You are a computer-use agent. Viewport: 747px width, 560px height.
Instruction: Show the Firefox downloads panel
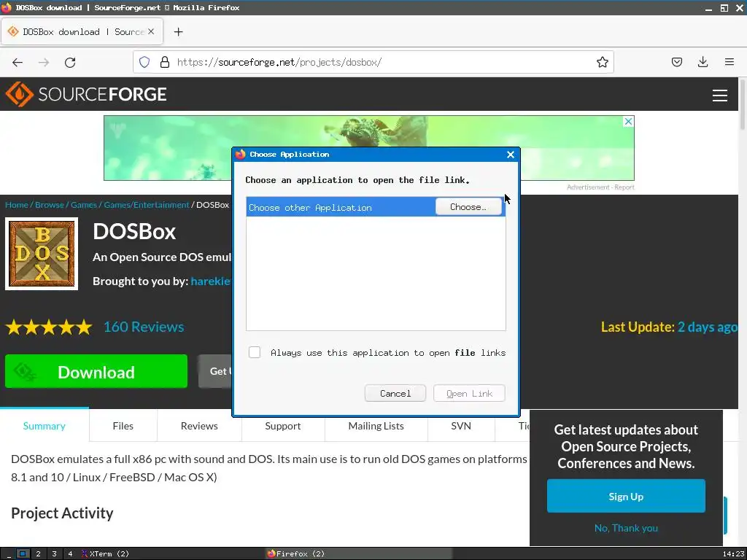tap(703, 62)
